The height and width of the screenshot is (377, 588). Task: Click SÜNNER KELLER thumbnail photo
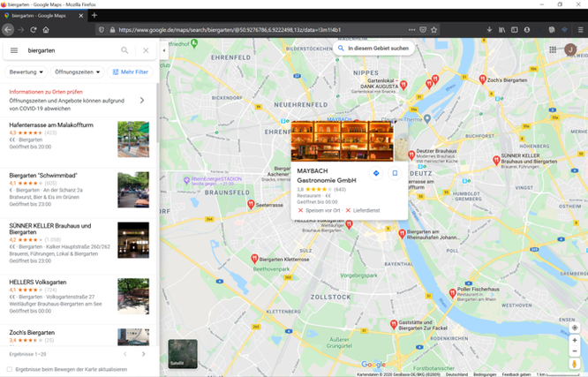133,240
